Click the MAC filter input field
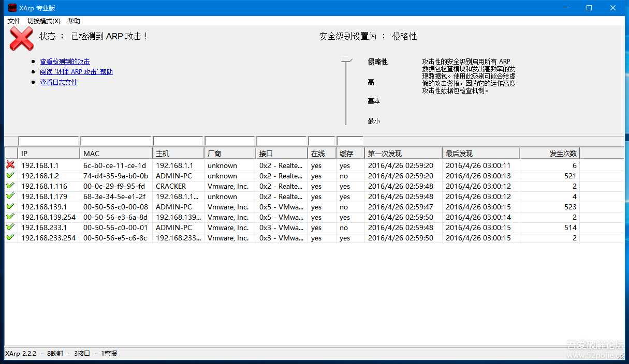The height and width of the screenshot is (364, 629). point(116,141)
